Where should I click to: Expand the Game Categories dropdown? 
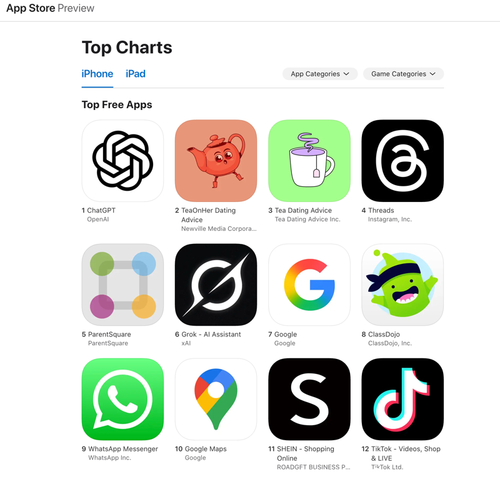tap(403, 74)
